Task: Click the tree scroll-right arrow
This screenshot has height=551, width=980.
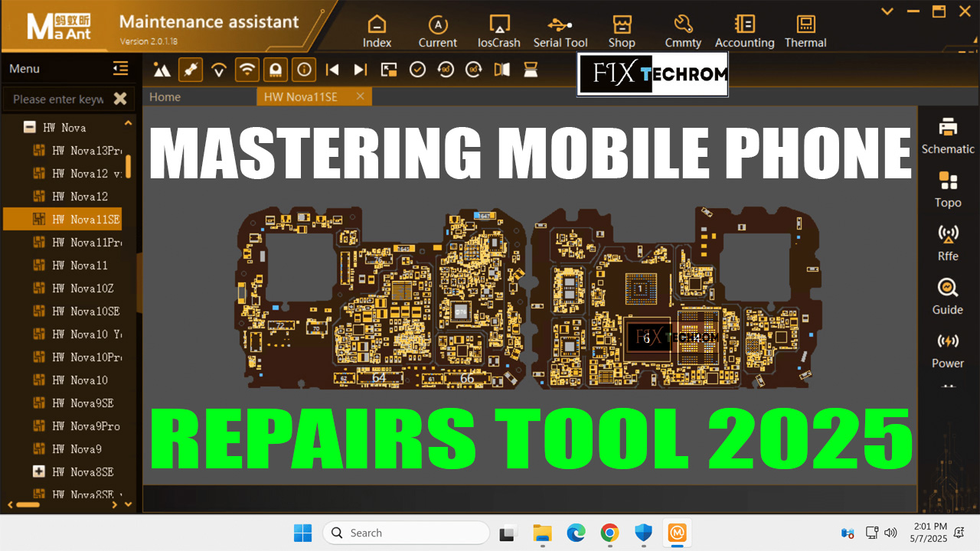Action: [x=115, y=504]
